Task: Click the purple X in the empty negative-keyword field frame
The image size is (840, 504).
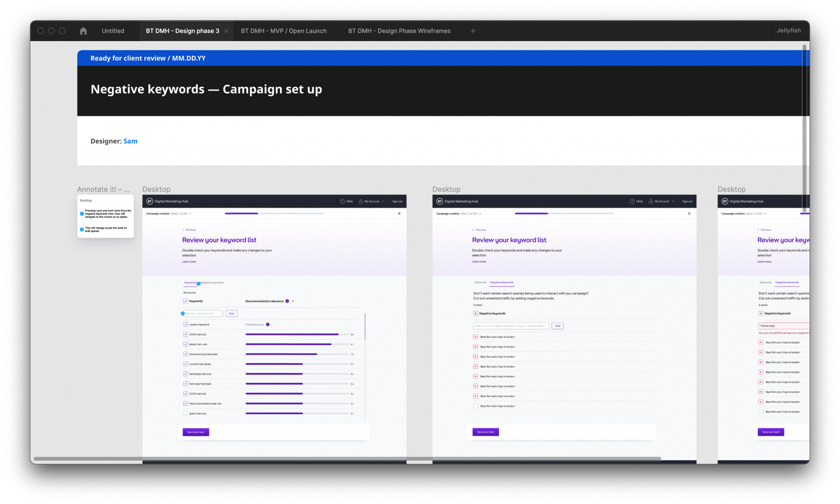Action: click(689, 214)
